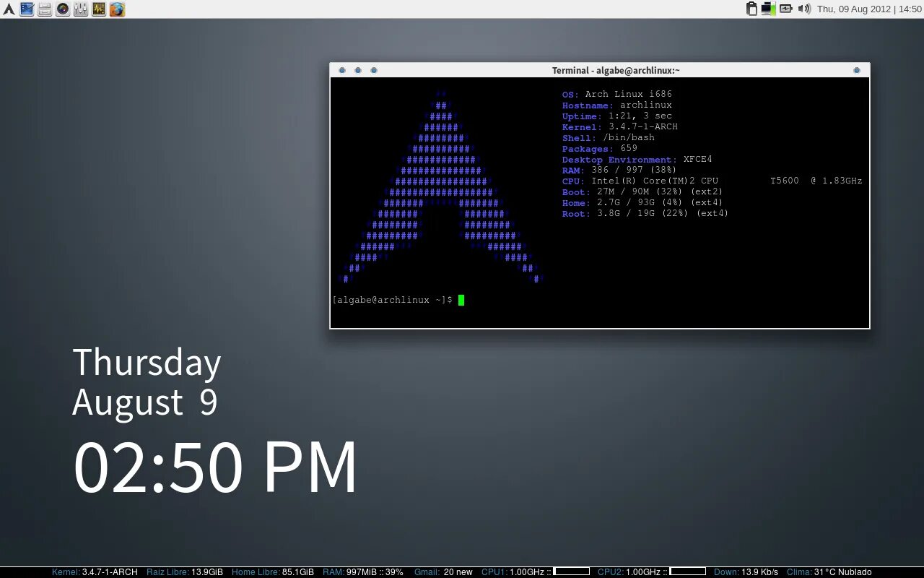Viewport: 924px width, 578px height.
Task: Click the 'RAM: 997MiB :: 39%' entry
Action: (x=363, y=572)
